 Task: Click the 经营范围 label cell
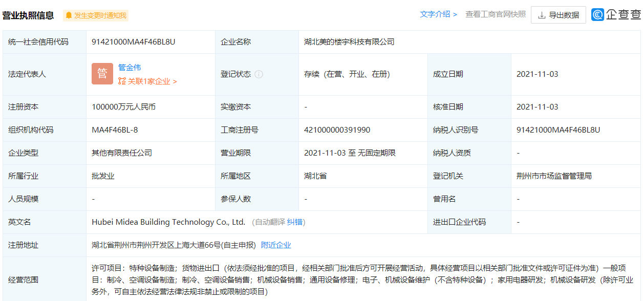45,280
